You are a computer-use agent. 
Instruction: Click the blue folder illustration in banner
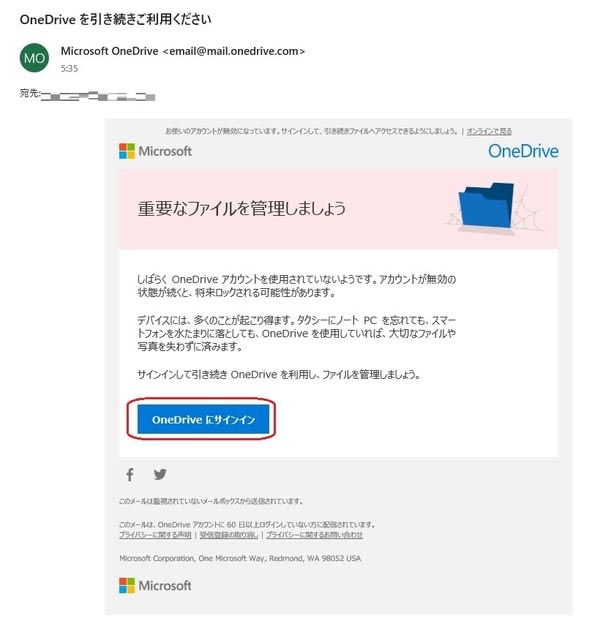(x=487, y=206)
